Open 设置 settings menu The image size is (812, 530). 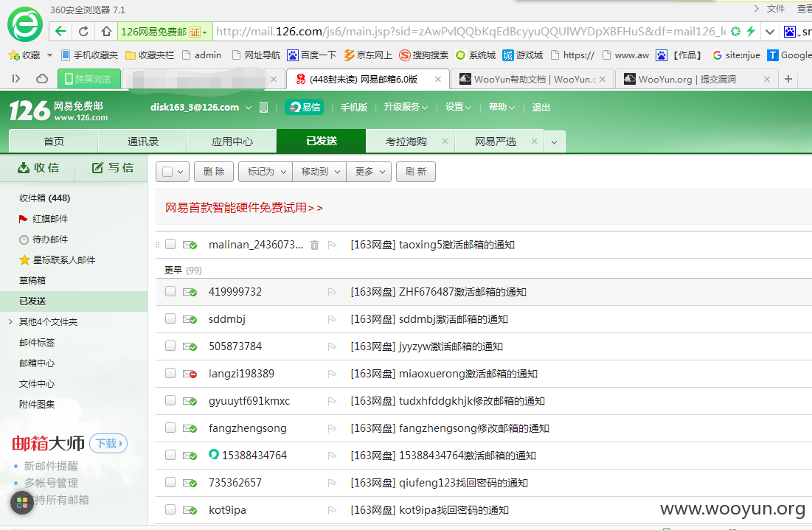458,107
